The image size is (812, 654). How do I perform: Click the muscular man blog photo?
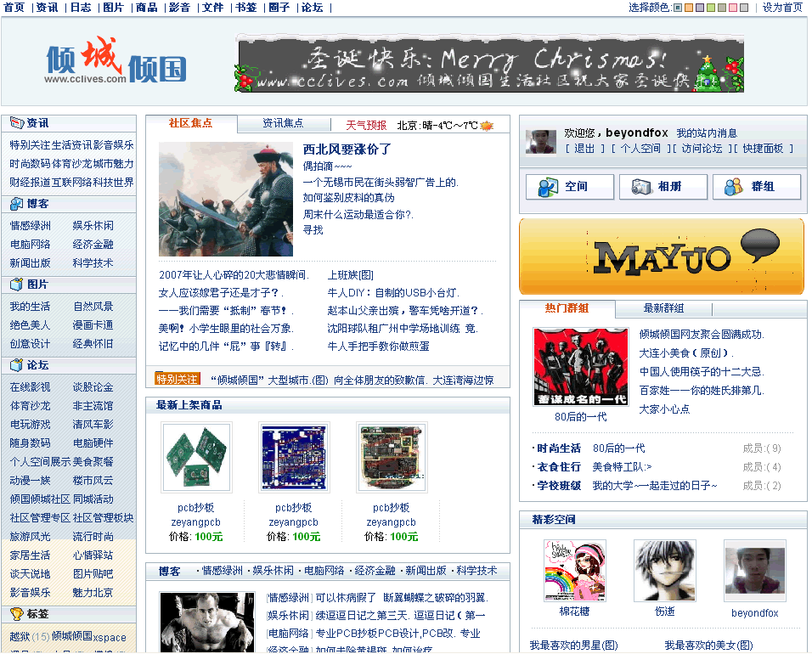click(x=207, y=623)
